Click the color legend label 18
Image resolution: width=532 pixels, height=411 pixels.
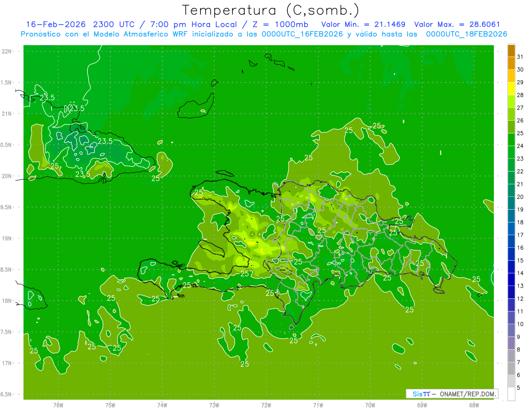click(x=520, y=222)
